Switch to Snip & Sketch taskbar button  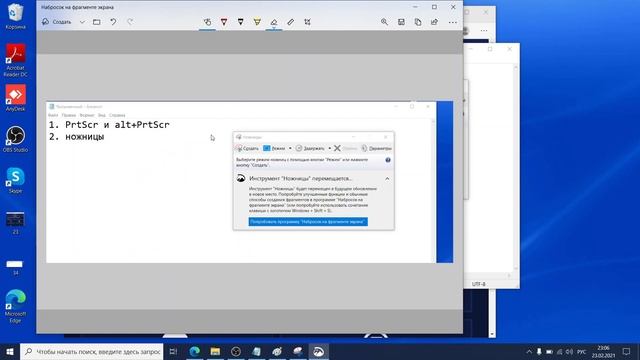318,351
